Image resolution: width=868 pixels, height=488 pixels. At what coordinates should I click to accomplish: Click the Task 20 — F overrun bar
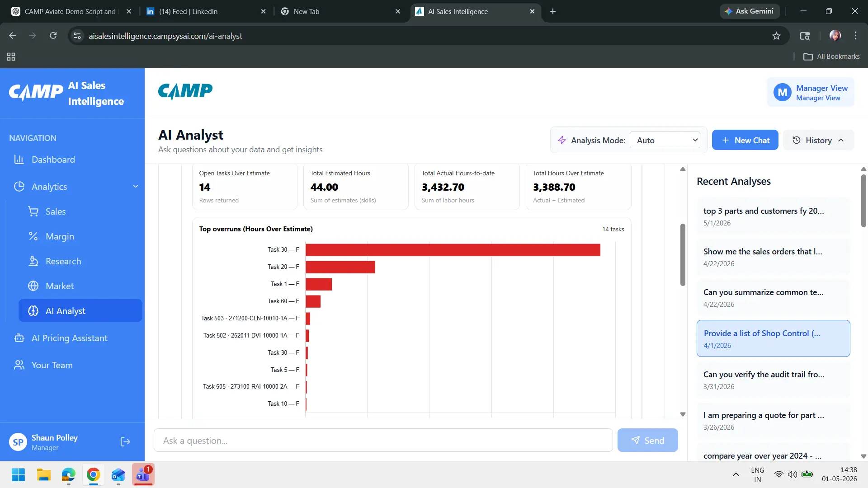tap(340, 267)
